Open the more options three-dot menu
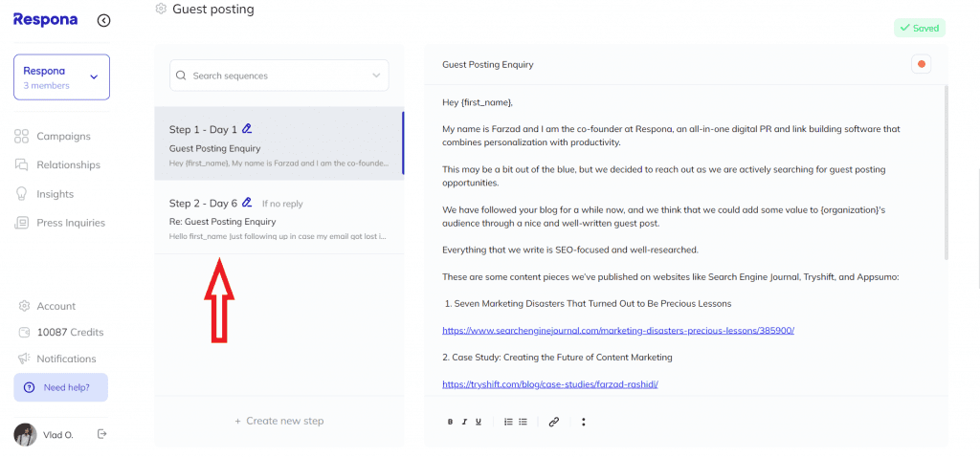Image resolution: width=980 pixels, height=457 pixels. pos(583,422)
